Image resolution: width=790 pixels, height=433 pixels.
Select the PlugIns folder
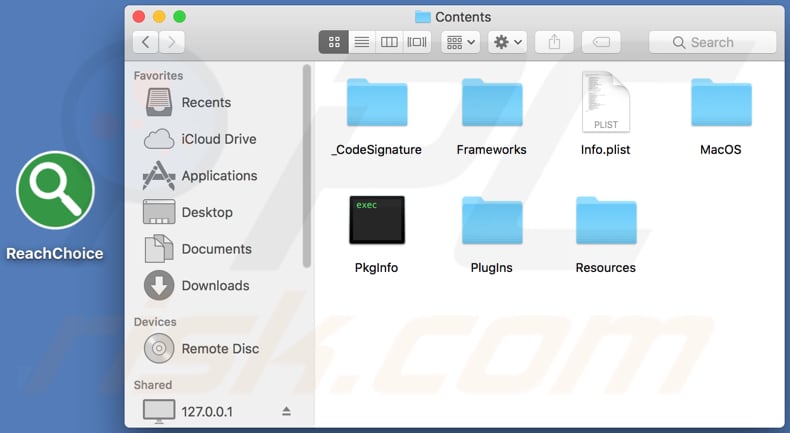(x=492, y=221)
